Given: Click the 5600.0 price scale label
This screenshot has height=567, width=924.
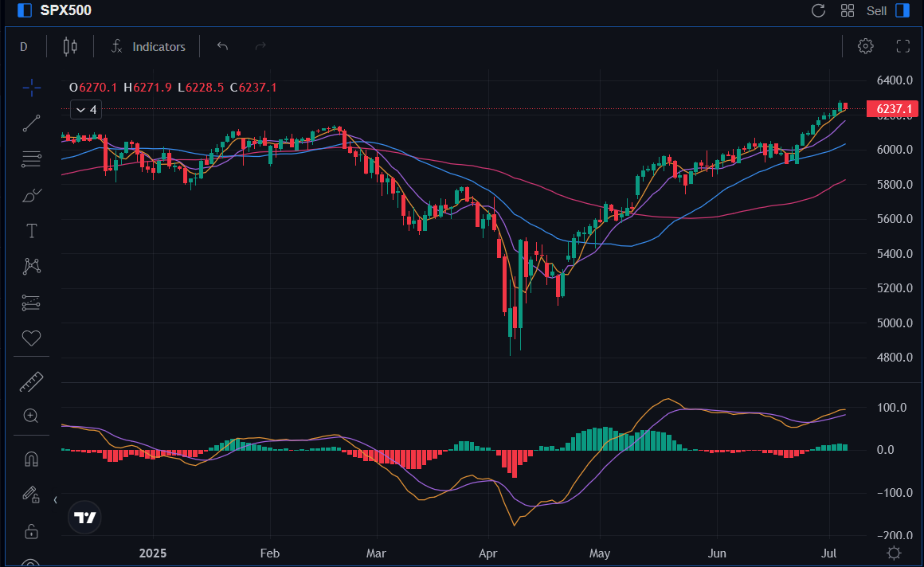Looking at the screenshot, I should [895, 219].
